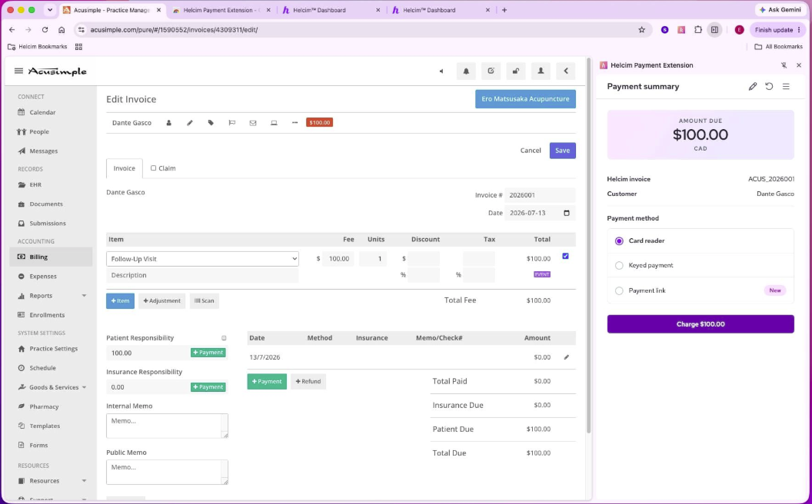Switch to Helcim Payment Extension browser tab

coord(221,10)
